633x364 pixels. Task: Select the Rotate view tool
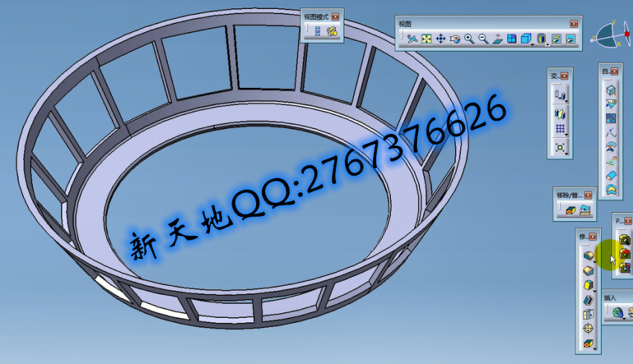pyautogui.click(x=454, y=39)
